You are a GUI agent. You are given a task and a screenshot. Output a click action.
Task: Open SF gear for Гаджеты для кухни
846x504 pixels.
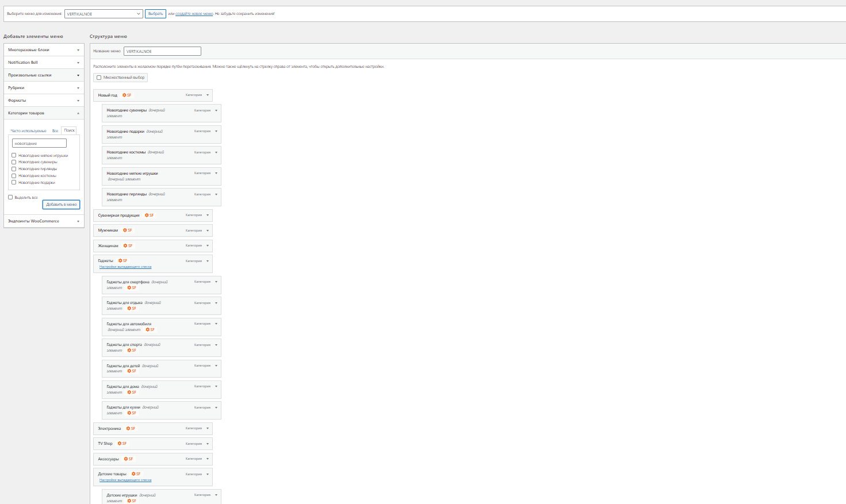(x=132, y=413)
